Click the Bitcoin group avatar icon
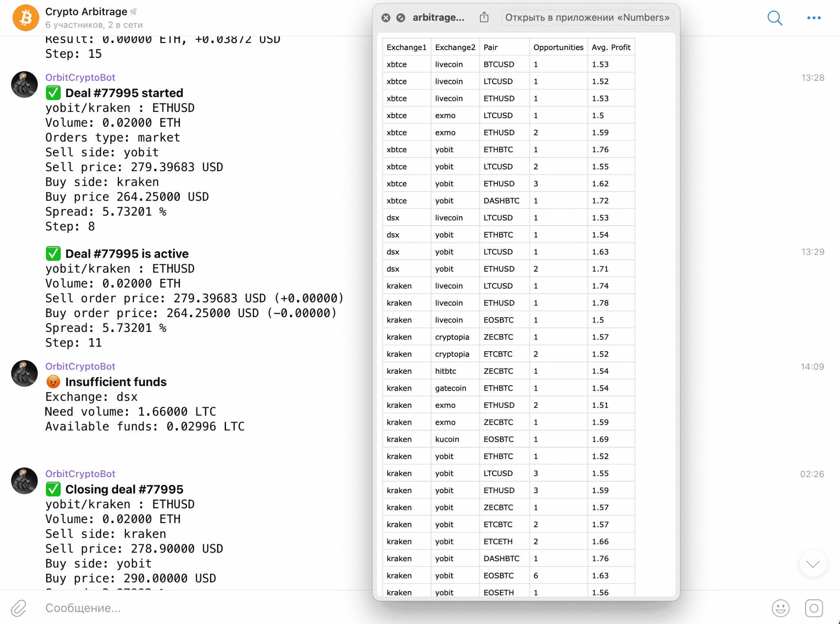This screenshot has height=624, width=840. tap(26, 18)
